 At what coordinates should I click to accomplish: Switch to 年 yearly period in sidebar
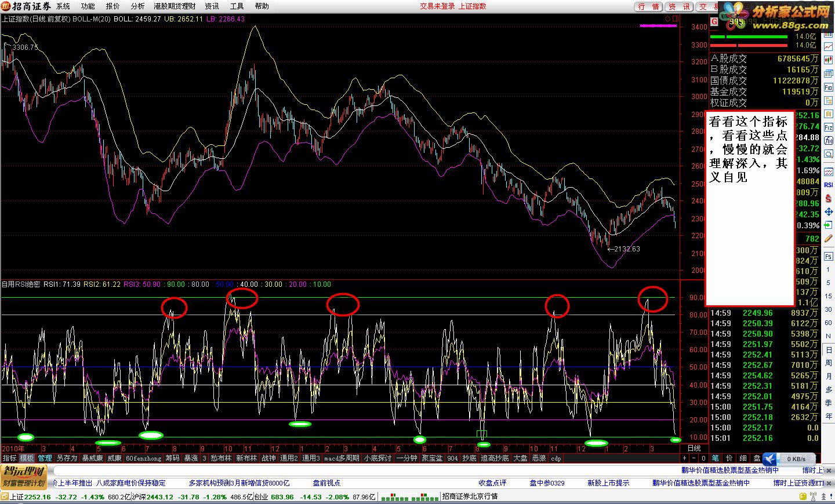click(828, 416)
